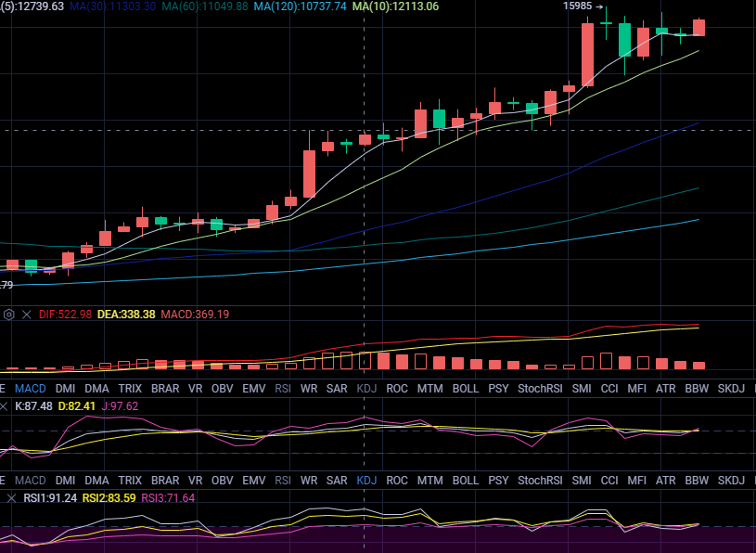Select OBV in the KDJ-highlighted indicator row

coord(223,481)
